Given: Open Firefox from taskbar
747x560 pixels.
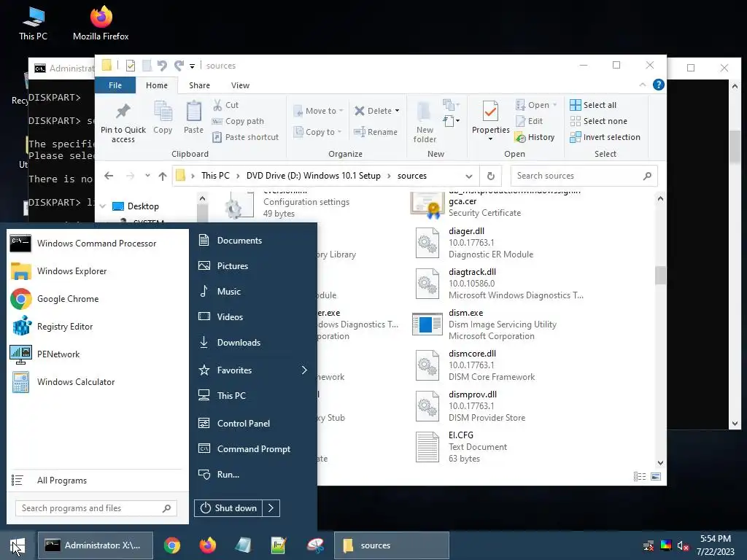Looking at the screenshot, I should pyautogui.click(x=208, y=545).
